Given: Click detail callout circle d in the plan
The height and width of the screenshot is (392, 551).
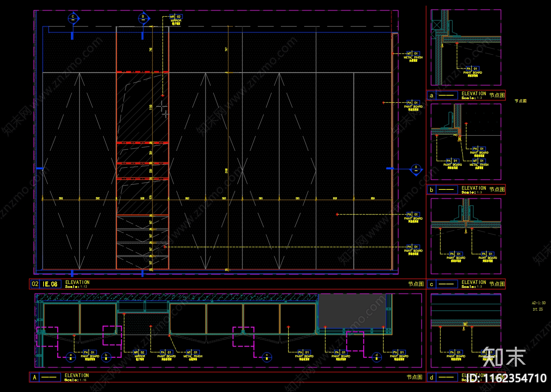Looking at the screenshot, I should [x=376, y=357].
